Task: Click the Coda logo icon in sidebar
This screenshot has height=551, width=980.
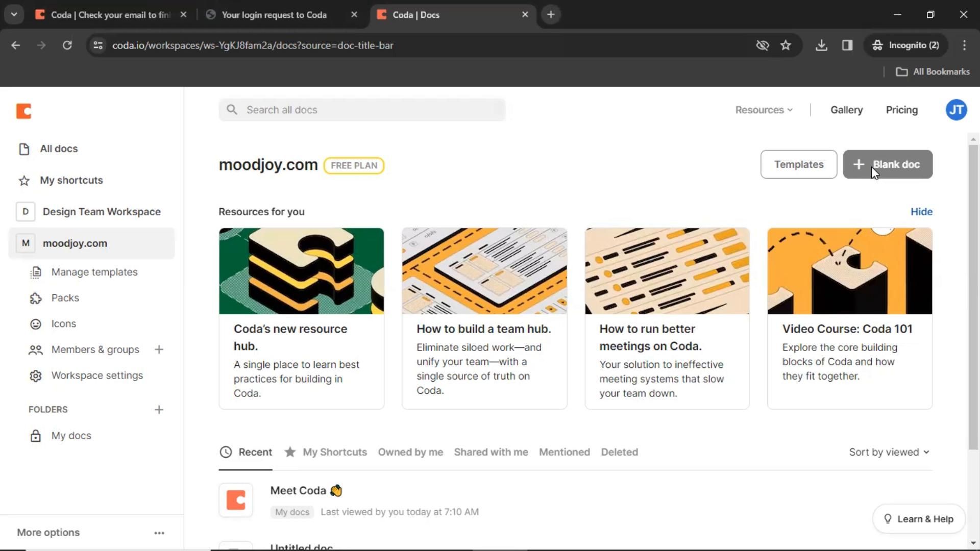Action: click(24, 111)
